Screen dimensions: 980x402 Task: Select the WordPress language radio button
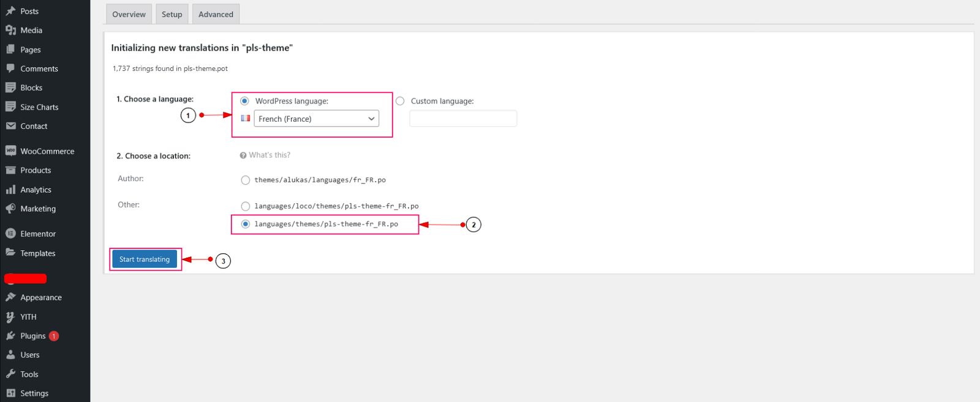[x=245, y=101]
